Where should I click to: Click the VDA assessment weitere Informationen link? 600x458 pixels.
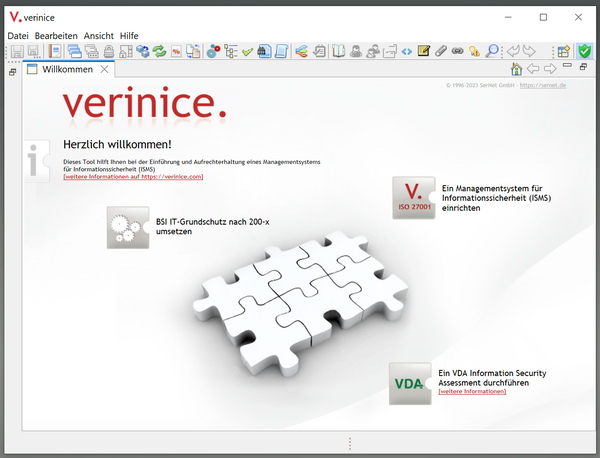(x=472, y=391)
